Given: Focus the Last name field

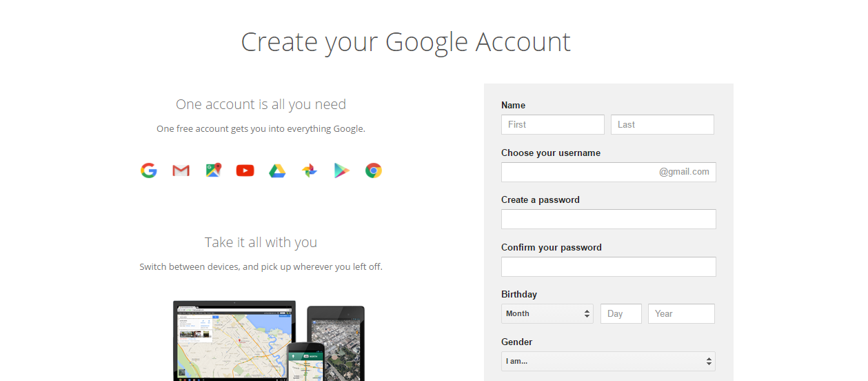Looking at the screenshot, I should (663, 124).
